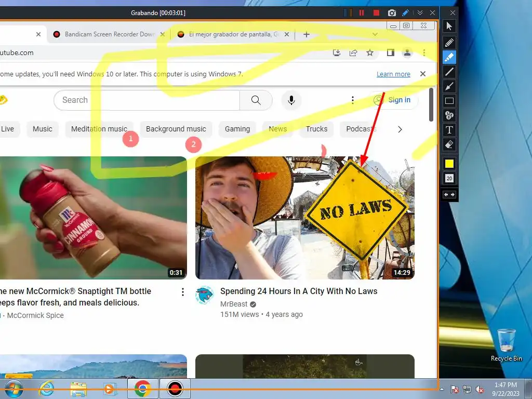The height and width of the screenshot is (399, 532).
Task: Start voice search with microphone
Action: click(x=291, y=100)
